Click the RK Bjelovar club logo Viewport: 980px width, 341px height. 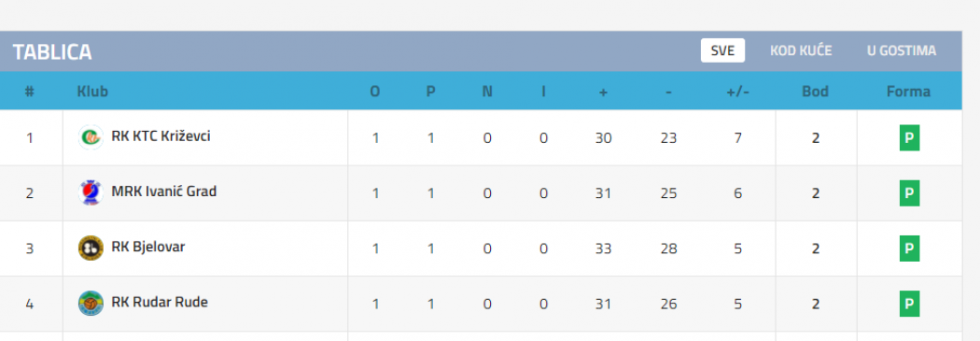tap(91, 248)
